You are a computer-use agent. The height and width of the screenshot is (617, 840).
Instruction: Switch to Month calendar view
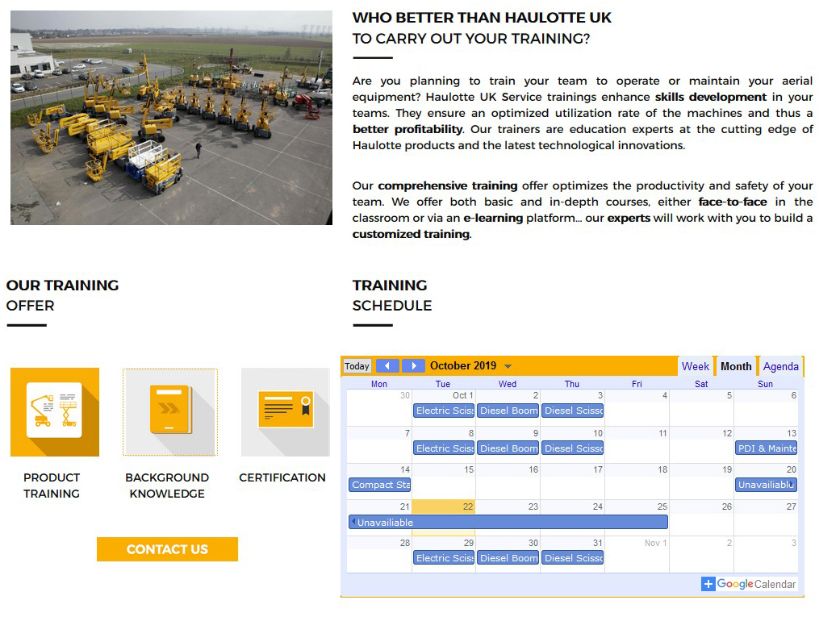(x=736, y=366)
